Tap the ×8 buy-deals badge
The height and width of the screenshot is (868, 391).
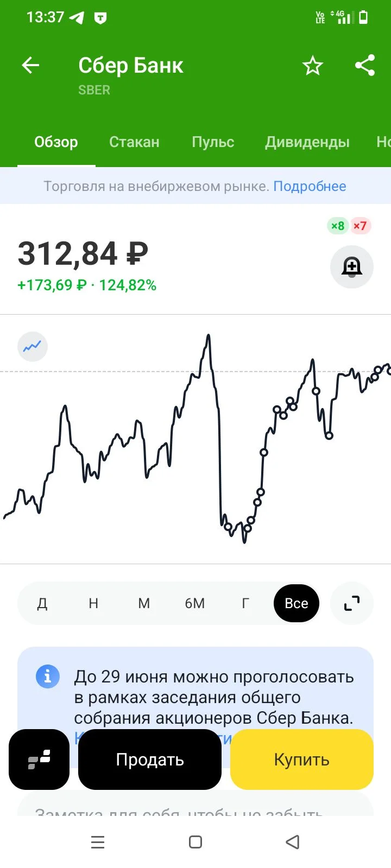(x=338, y=226)
